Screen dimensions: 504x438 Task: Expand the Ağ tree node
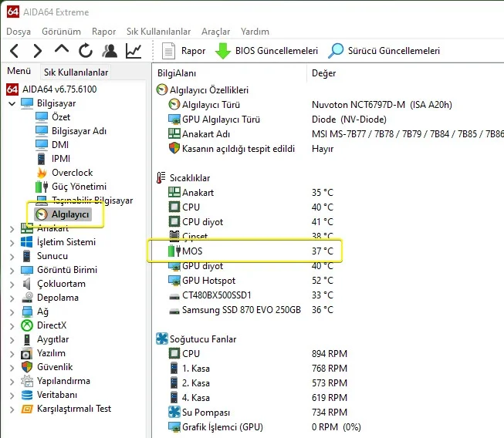[12, 312]
